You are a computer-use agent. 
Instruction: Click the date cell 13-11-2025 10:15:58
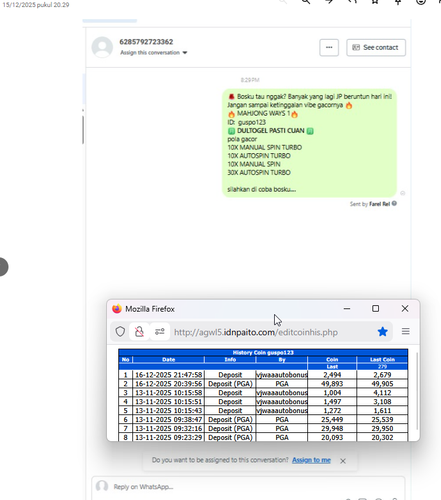tap(169, 393)
